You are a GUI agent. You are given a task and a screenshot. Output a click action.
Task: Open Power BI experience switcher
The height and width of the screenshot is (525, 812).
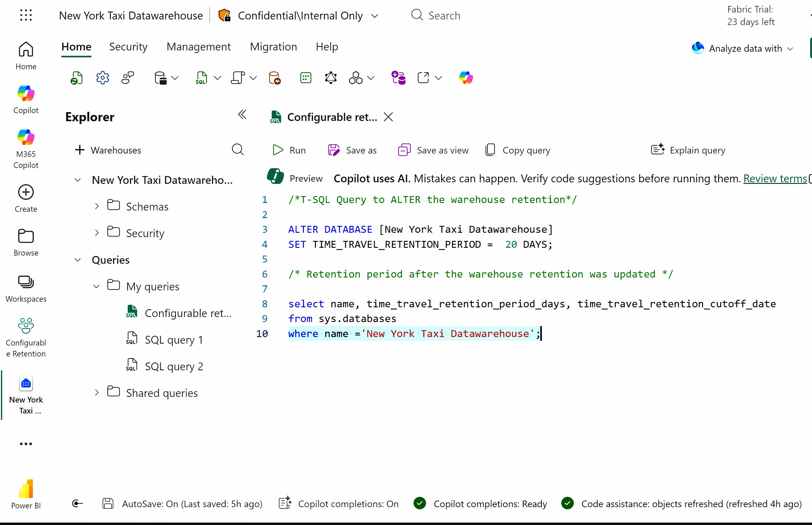[x=26, y=494]
